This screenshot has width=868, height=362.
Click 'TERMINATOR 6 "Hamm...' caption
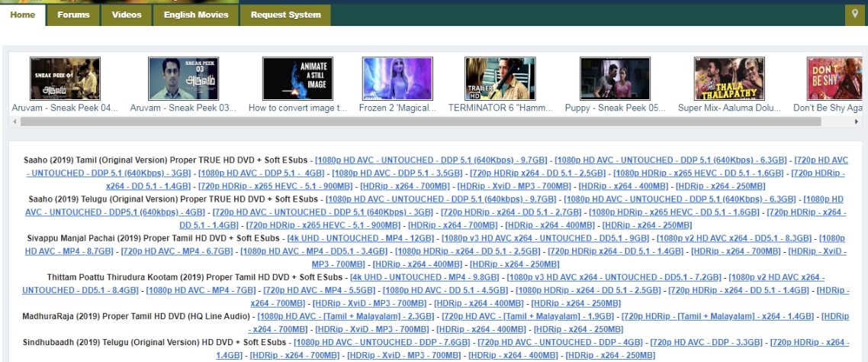pyautogui.click(x=500, y=108)
